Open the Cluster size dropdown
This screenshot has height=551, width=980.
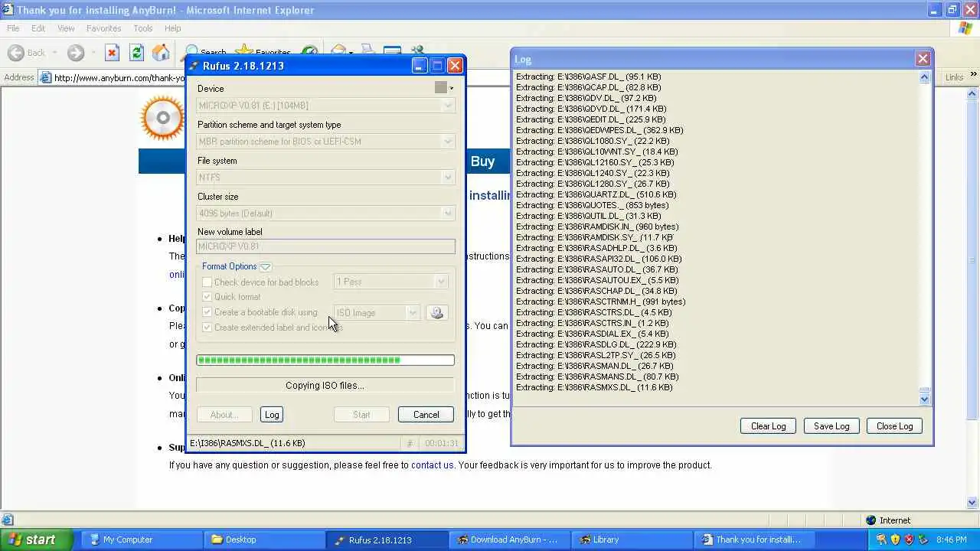[325, 214]
